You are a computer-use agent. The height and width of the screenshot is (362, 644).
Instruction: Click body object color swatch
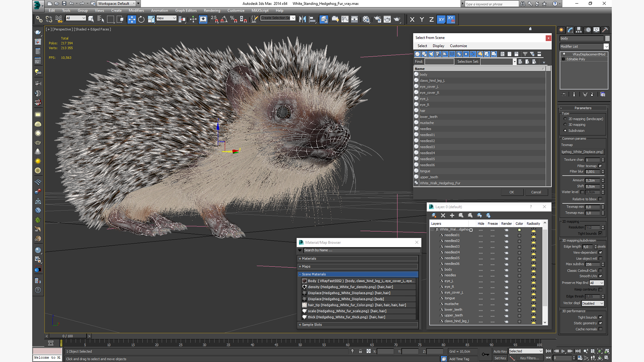coord(607,39)
